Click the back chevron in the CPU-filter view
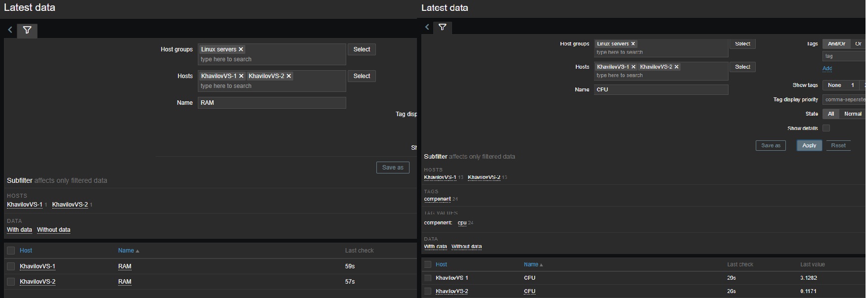The height and width of the screenshot is (298, 868). (427, 27)
